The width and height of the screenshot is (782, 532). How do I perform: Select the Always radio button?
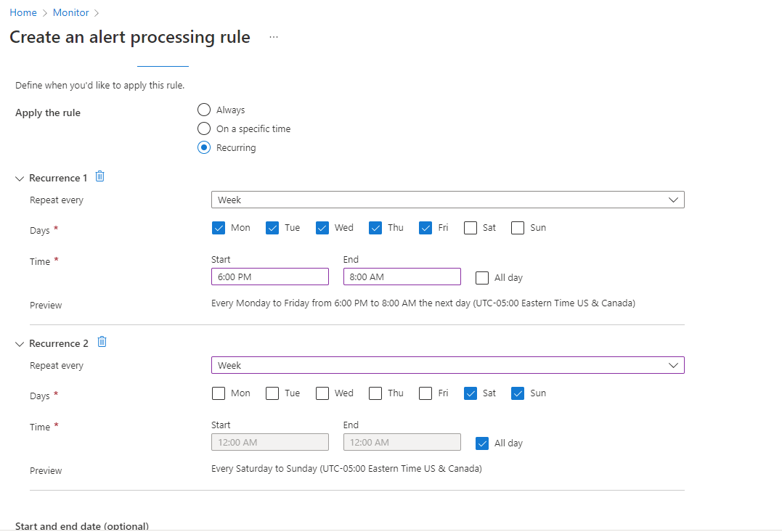(x=204, y=110)
